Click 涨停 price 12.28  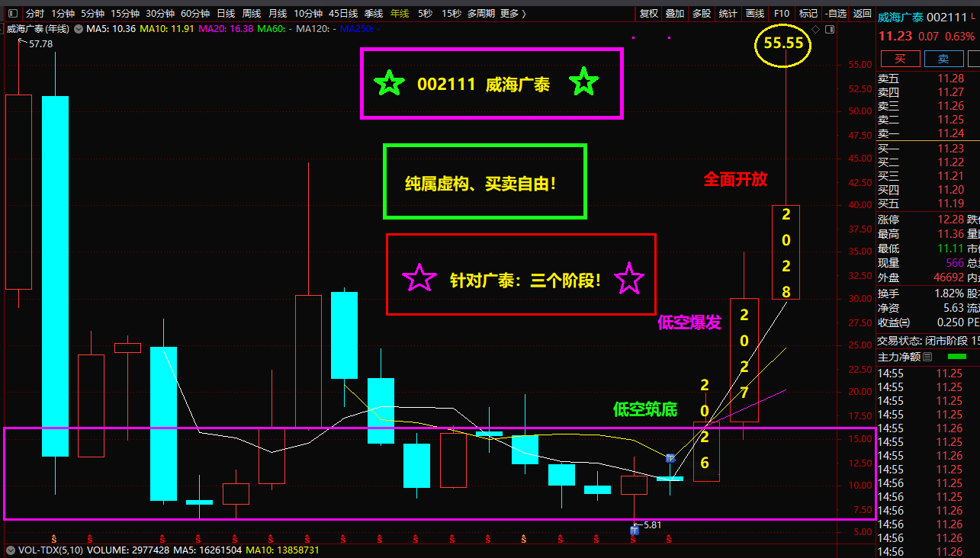point(950,220)
